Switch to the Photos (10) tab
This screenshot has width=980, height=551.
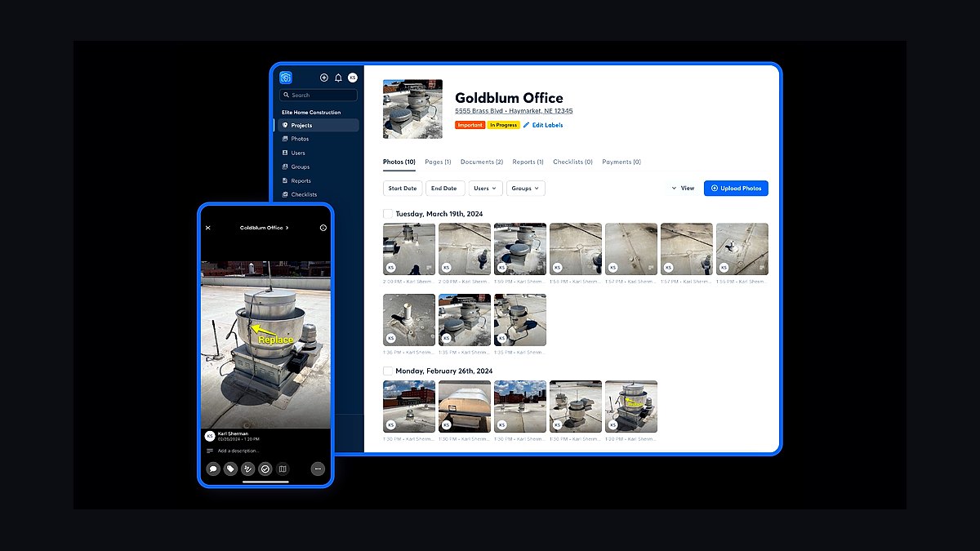399,162
